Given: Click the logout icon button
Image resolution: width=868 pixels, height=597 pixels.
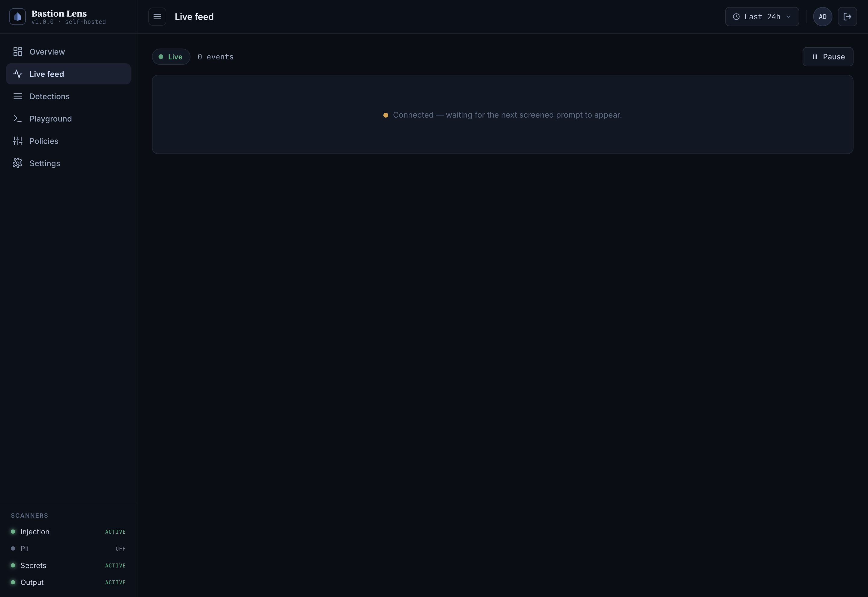Looking at the screenshot, I should tap(847, 17).
